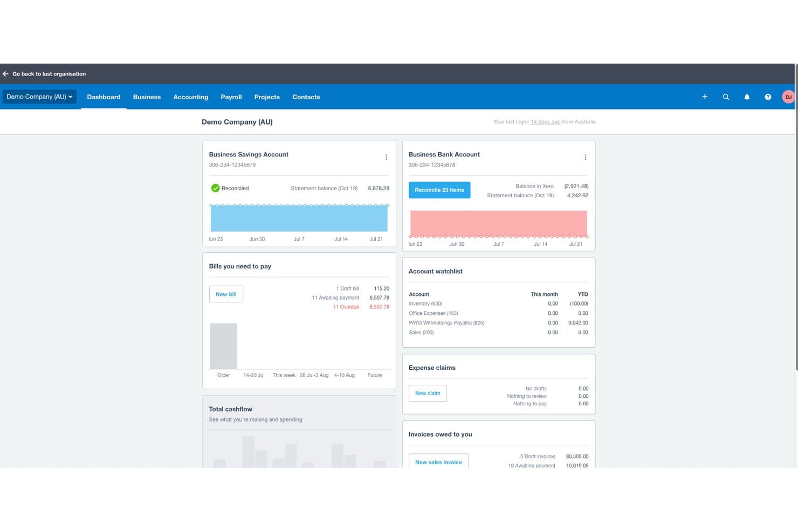Screen dimensions: 798x532
Task: Click the page vertical scrollbar
Action: [x=796, y=217]
